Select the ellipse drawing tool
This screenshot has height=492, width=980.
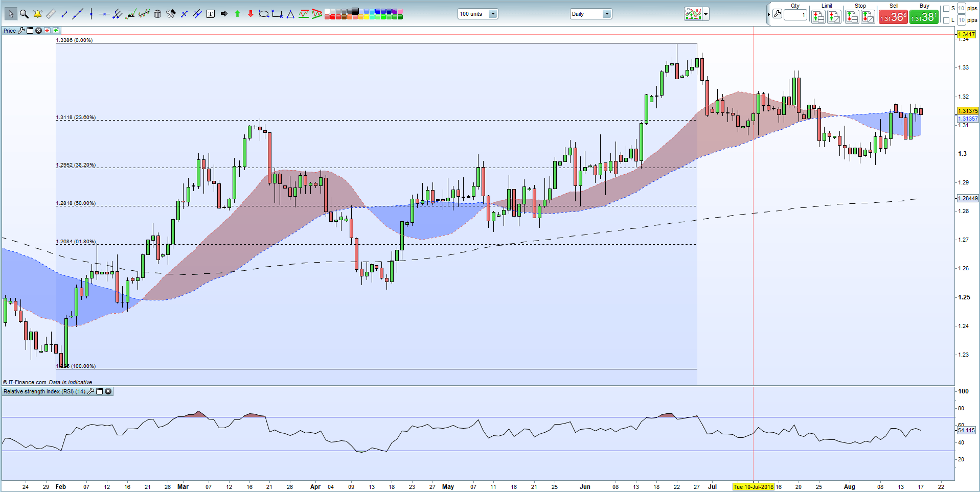264,14
